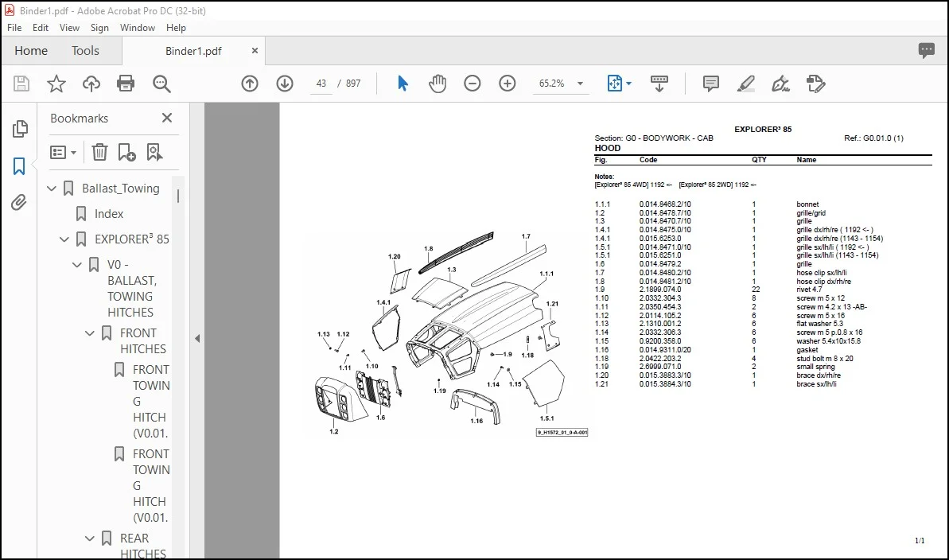The width and height of the screenshot is (949, 560).
Task: Upload file to cloud icon
Action: [91, 84]
